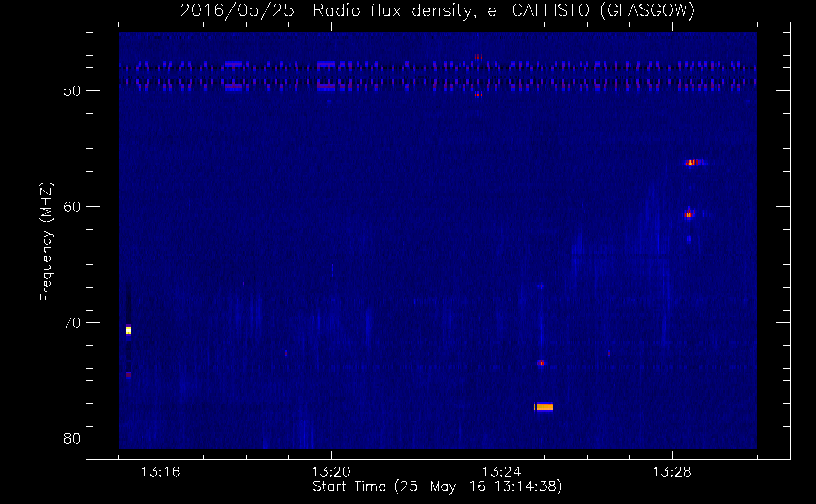Screen dimensions: 816x504
Task: Click the 70 frequency tick label
Action: (x=72, y=323)
